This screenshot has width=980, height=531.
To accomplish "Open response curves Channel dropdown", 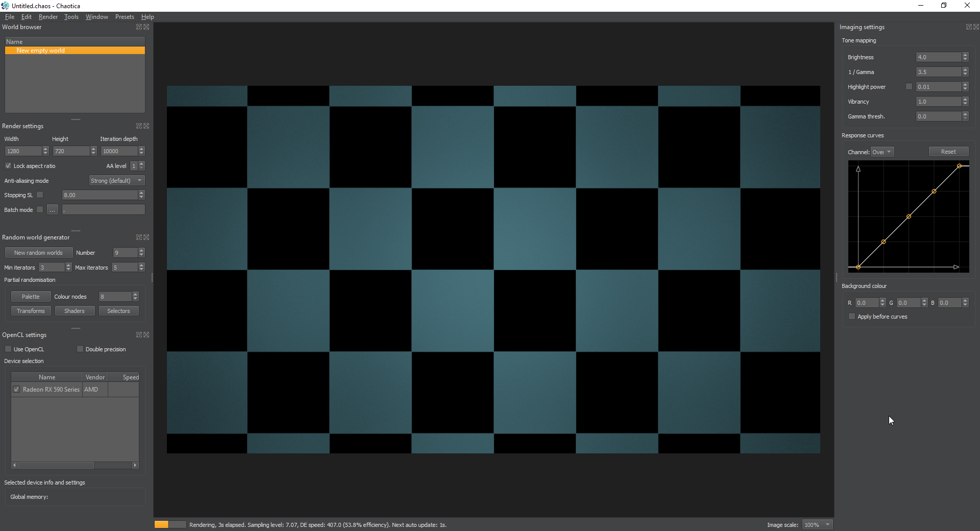I will [882, 152].
